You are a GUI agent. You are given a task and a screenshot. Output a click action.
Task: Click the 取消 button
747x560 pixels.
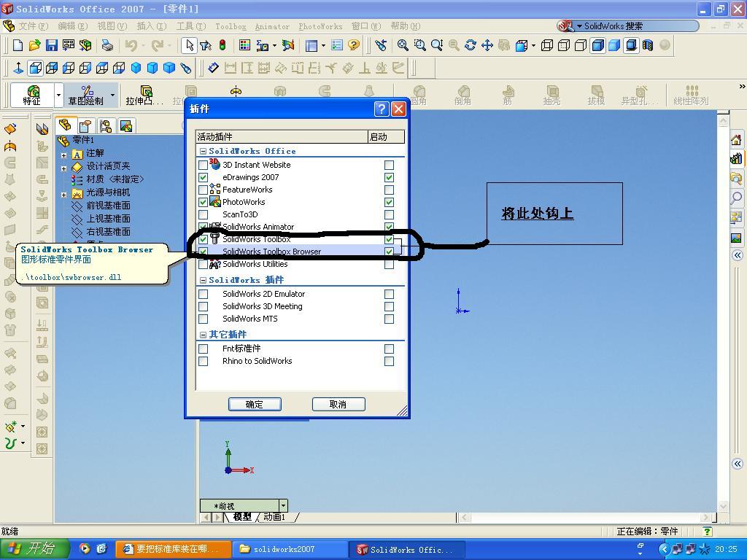(338, 404)
